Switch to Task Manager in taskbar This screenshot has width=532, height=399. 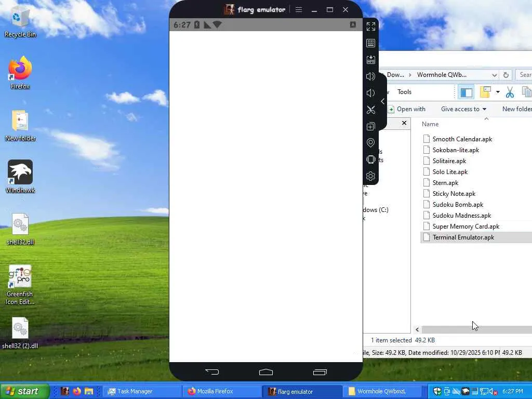click(x=141, y=391)
